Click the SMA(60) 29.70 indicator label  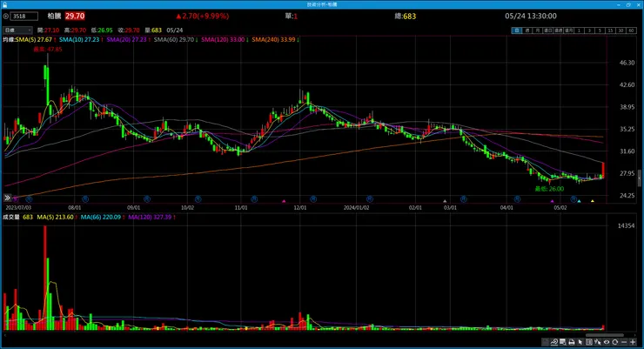[x=176, y=40]
